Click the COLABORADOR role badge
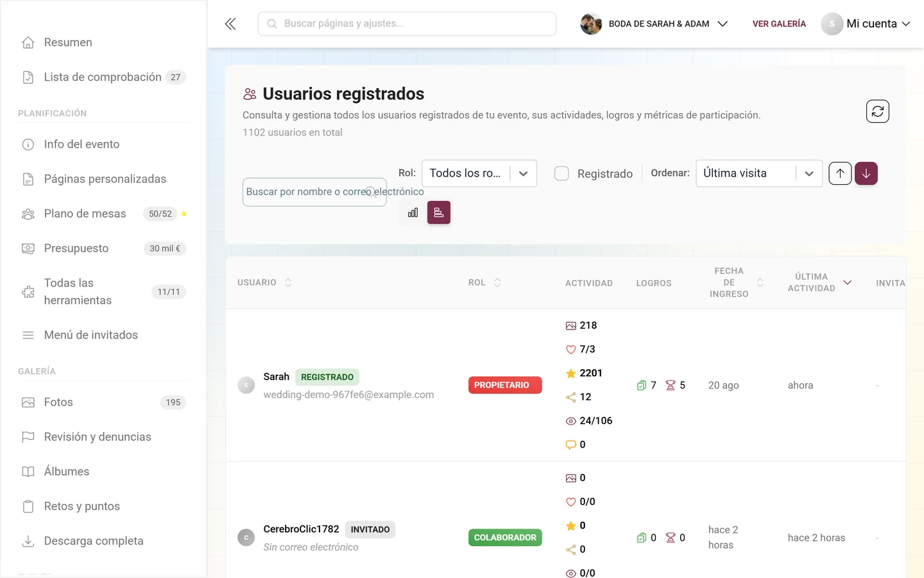 [x=505, y=538]
